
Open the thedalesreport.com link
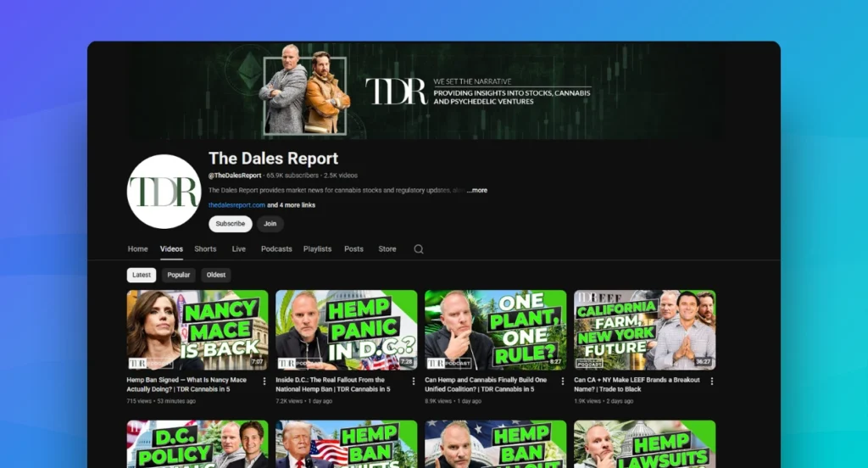236,205
